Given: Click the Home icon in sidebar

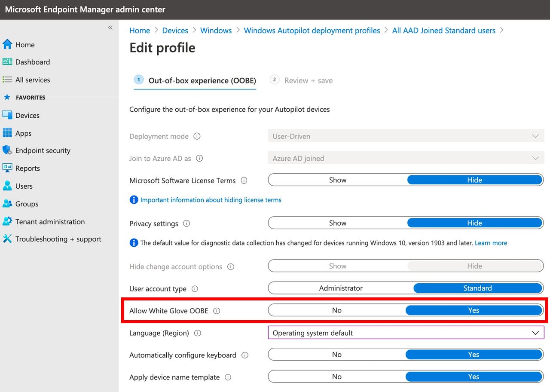Looking at the screenshot, I should click(7, 44).
